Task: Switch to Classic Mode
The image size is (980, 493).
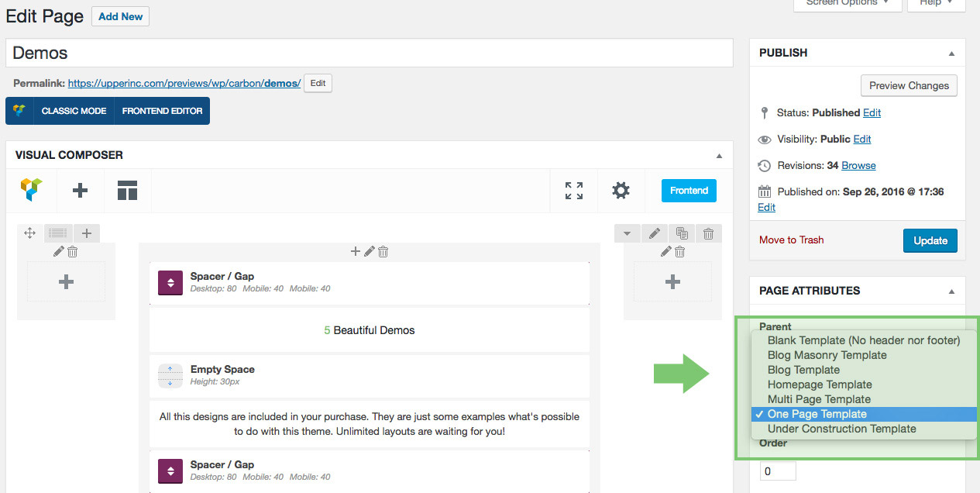Action: point(74,111)
